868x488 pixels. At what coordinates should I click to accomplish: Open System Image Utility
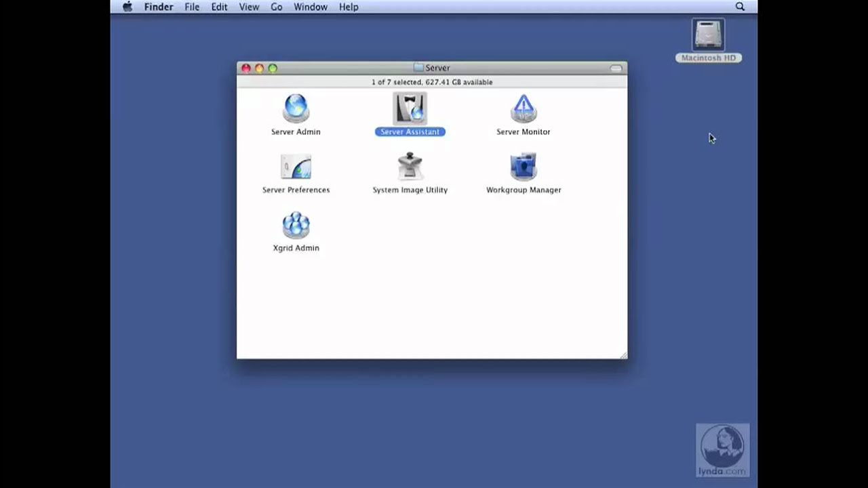click(410, 167)
